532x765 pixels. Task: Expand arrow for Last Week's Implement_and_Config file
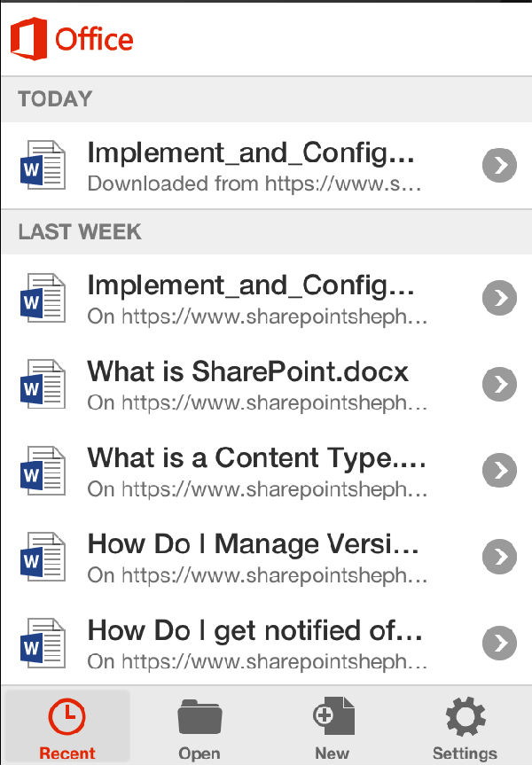point(500,298)
